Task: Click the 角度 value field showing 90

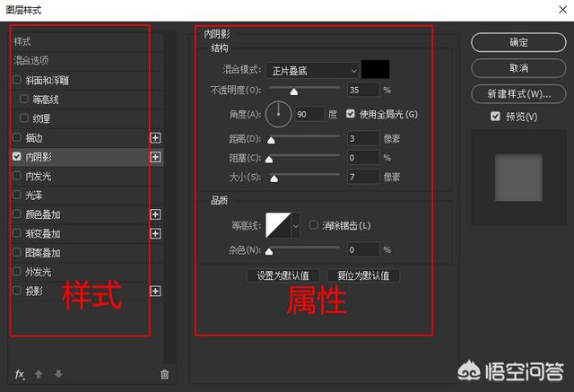Action: pos(309,114)
